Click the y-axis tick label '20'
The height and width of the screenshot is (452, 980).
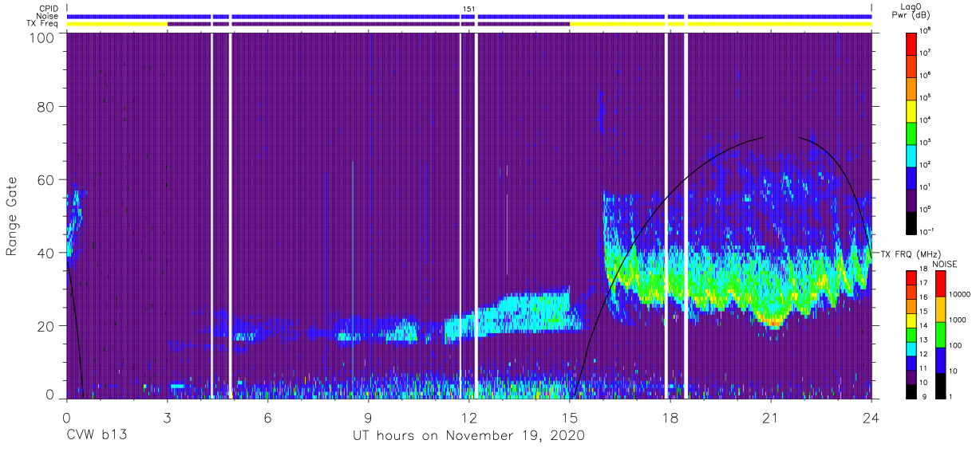[x=45, y=326]
